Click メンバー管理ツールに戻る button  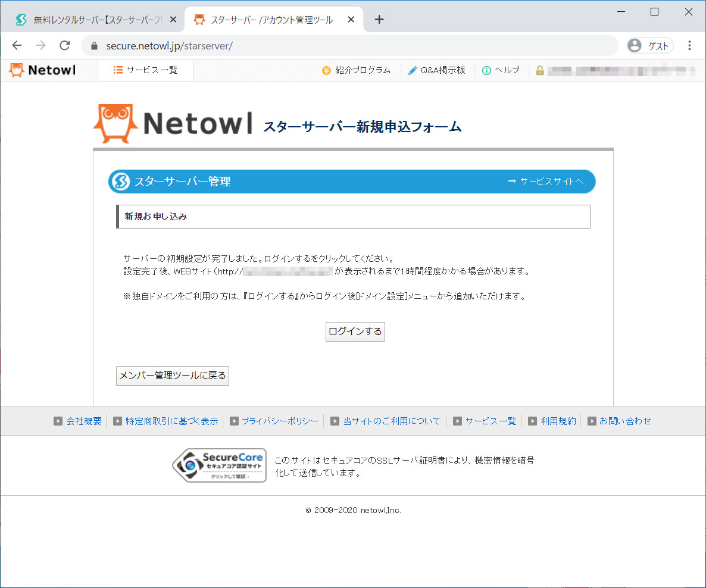click(173, 376)
